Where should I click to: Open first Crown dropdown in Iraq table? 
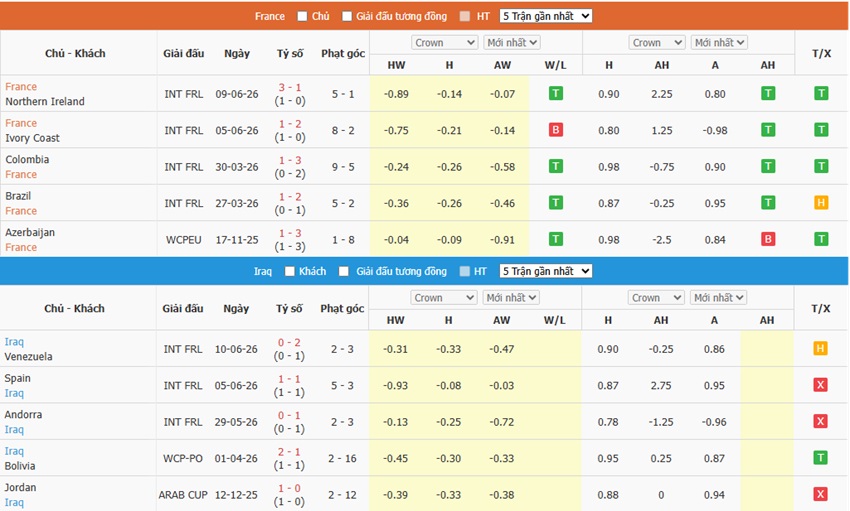click(x=444, y=298)
